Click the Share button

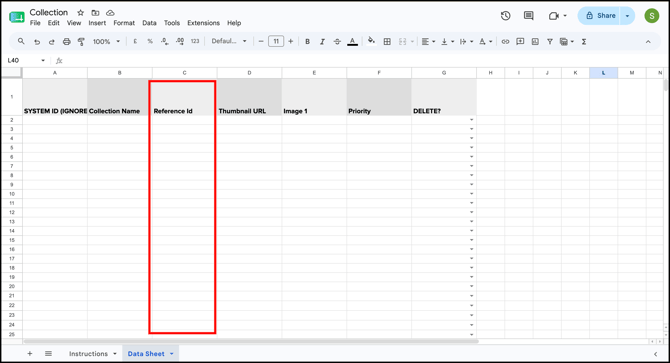pos(601,16)
